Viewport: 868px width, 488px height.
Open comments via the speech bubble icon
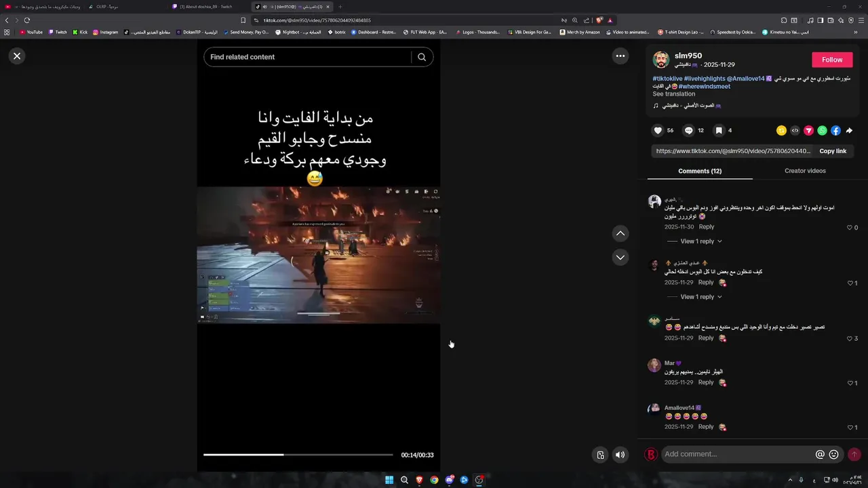[x=689, y=130]
